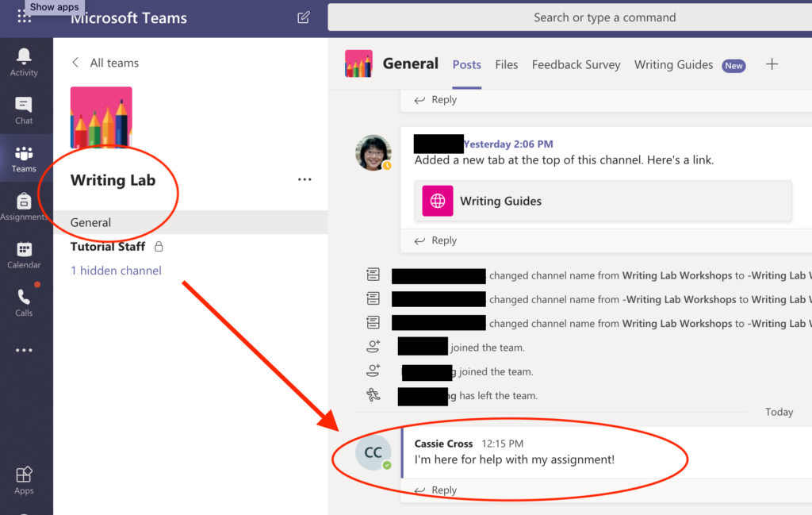This screenshot has height=515, width=812.
Task: Go back using the All teams chevron
Action: coord(75,63)
